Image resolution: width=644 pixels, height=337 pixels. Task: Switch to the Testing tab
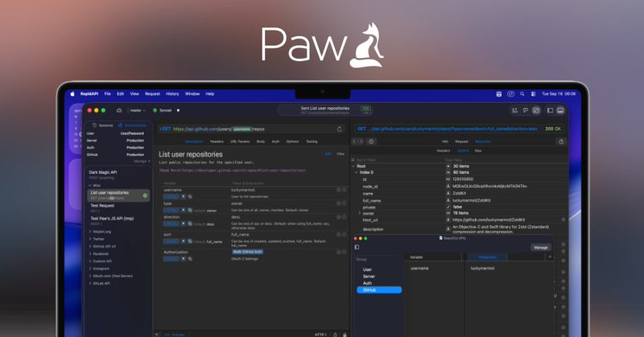tap(312, 142)
